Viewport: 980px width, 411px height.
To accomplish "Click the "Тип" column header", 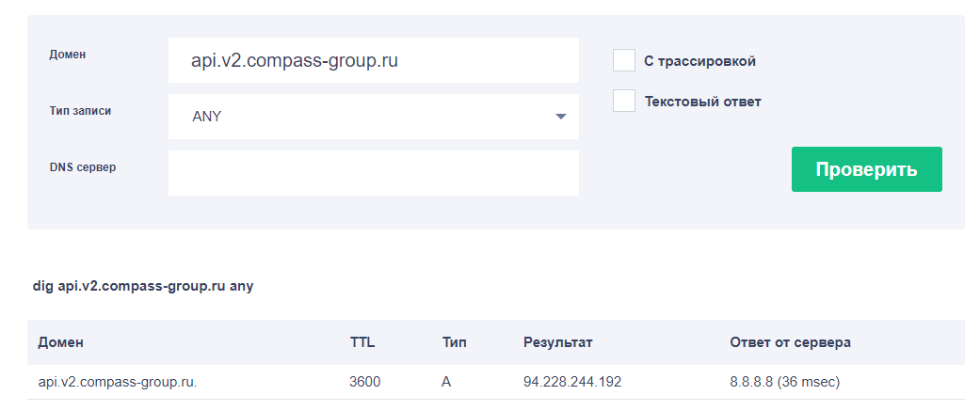I will click(x=454, y=342).
